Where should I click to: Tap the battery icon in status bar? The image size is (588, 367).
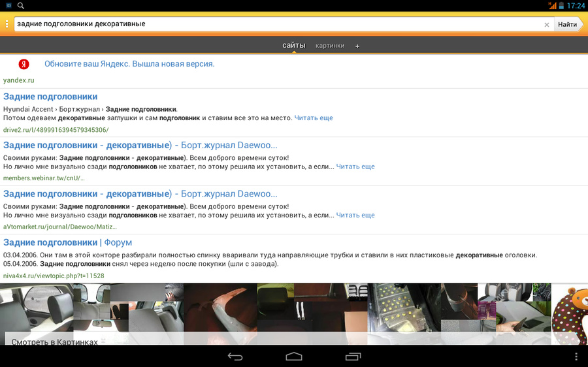pyautogui.click(x=561, y=6)
